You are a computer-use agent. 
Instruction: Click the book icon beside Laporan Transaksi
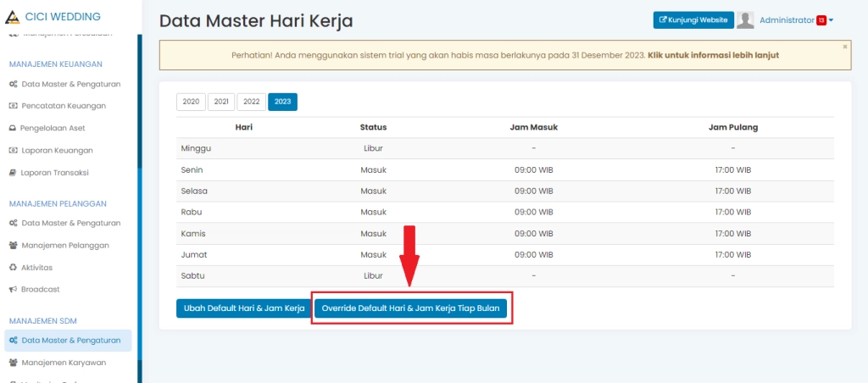point(13,173)
